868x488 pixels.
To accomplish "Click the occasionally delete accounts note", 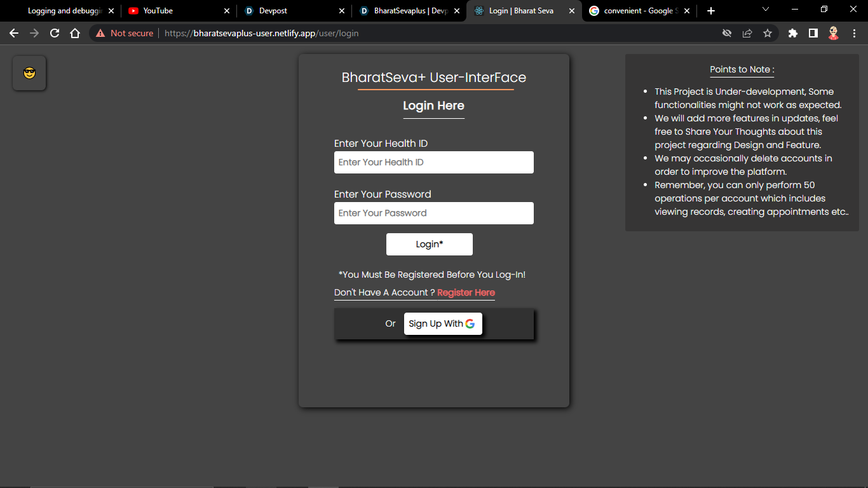I will click(x=743, y=165).
